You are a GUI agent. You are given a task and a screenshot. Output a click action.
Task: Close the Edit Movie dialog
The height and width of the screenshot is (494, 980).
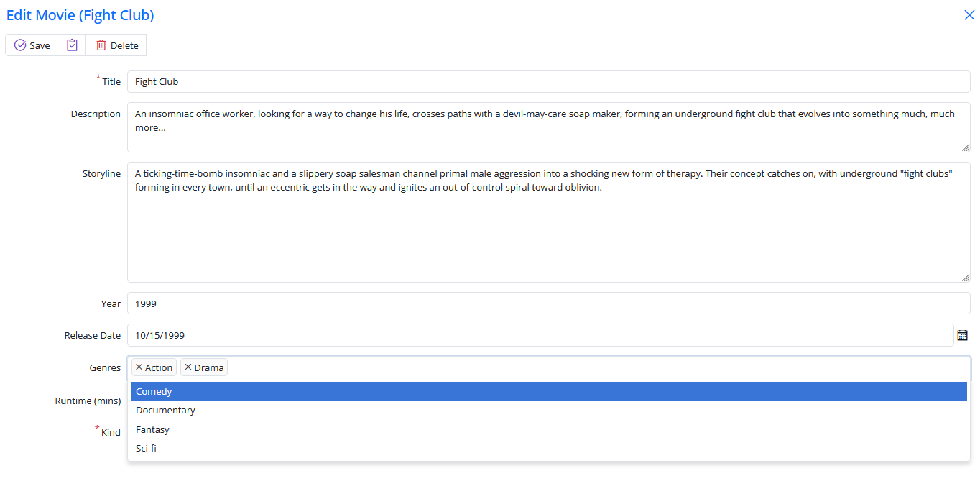pos(969,15)
